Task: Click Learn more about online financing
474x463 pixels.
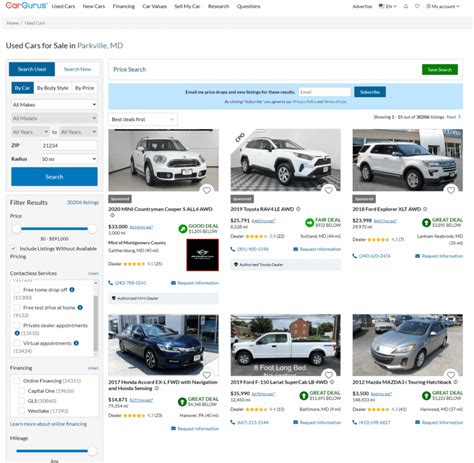Action: (48, 424)
